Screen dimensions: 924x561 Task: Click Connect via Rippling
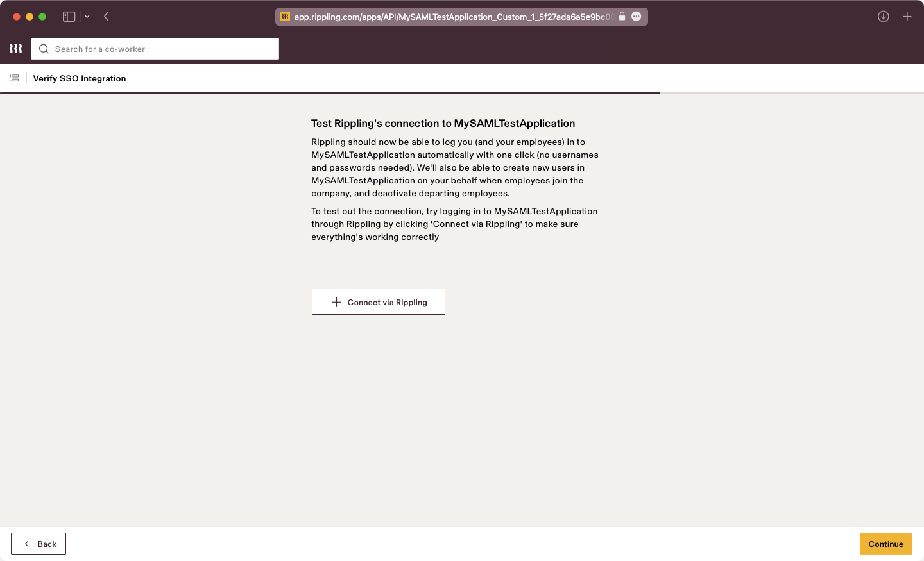378,301
